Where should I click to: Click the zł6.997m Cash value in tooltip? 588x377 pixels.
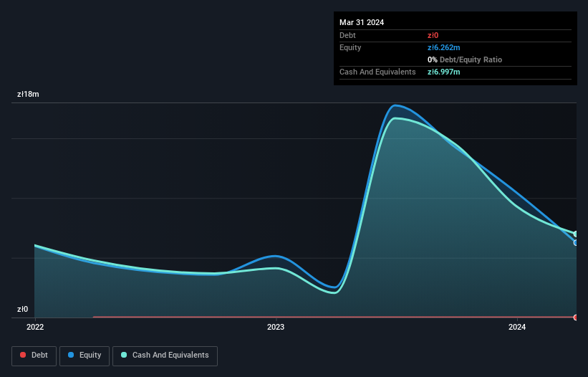click(x=443, y=72)
